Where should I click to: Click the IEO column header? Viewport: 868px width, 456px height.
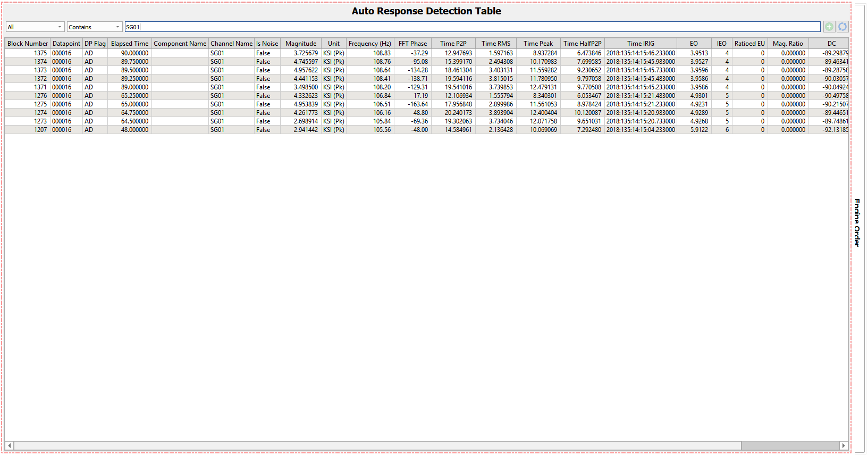(722, 44)
